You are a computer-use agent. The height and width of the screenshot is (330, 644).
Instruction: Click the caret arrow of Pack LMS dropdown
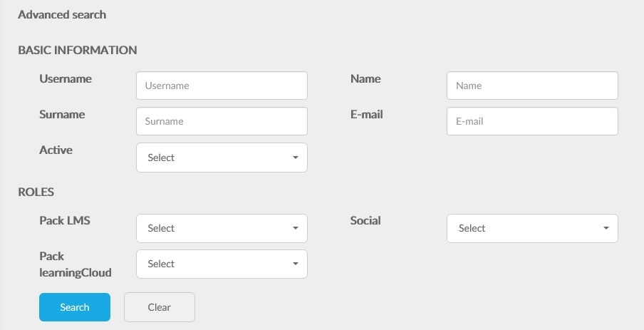296,228
